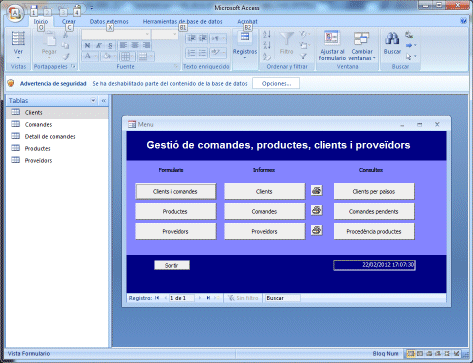
Task: Align text right in Fuente group
Action: pos(146,45)
